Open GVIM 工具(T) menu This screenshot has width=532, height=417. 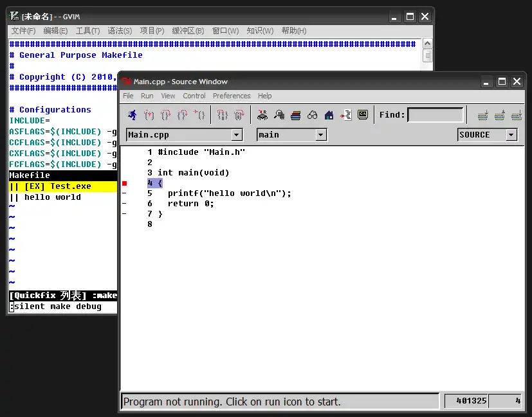pos(87,31)
